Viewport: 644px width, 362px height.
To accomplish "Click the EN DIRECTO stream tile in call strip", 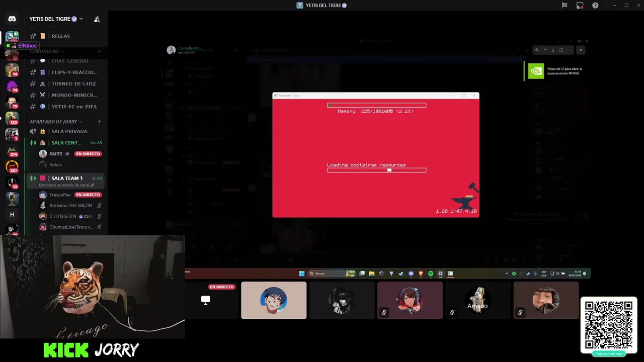I will (x=211, y=300).
